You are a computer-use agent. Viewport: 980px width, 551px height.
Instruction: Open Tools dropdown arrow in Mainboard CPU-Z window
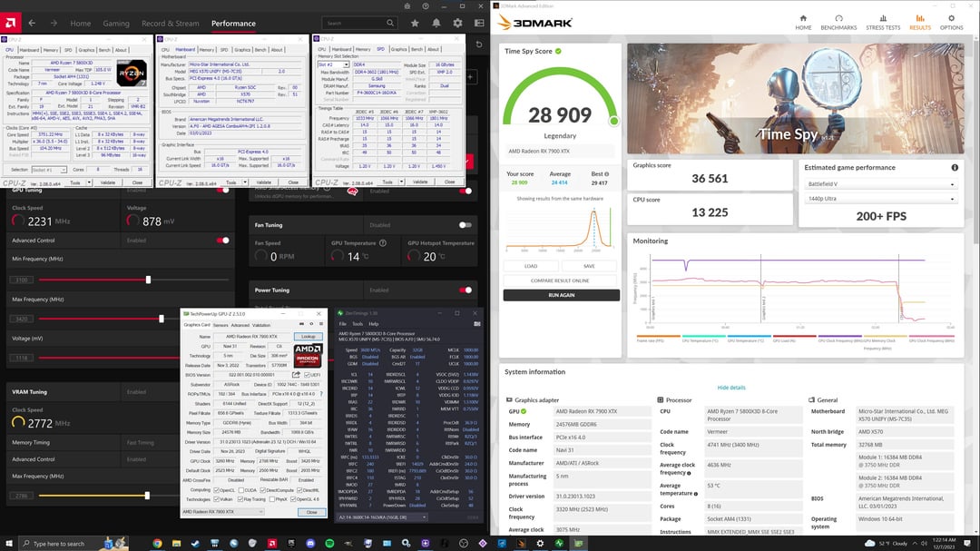(246, 182)
